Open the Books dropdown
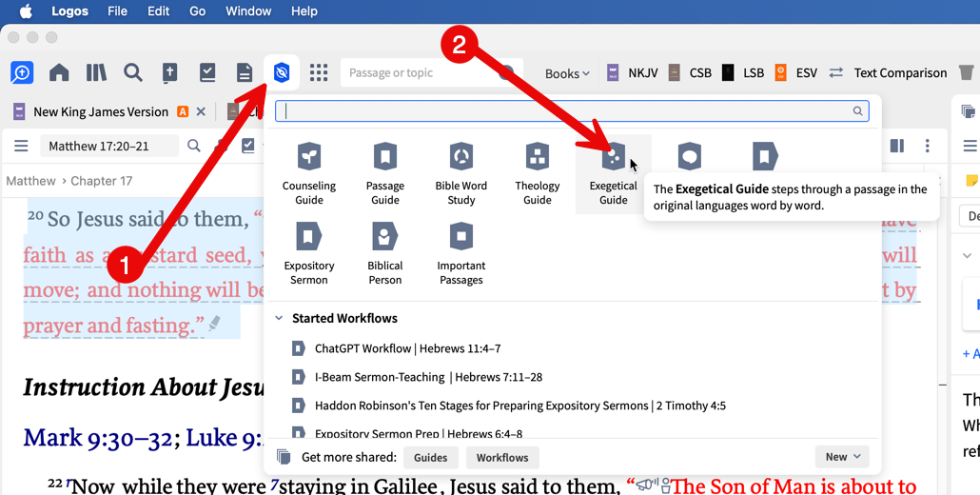 (x=567, y=73)
